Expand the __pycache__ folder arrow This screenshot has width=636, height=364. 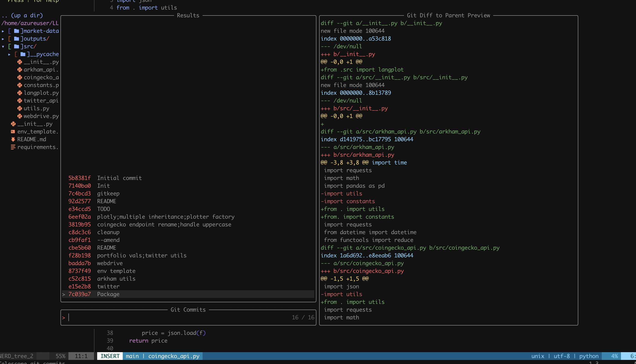click(x=9, y=54)
